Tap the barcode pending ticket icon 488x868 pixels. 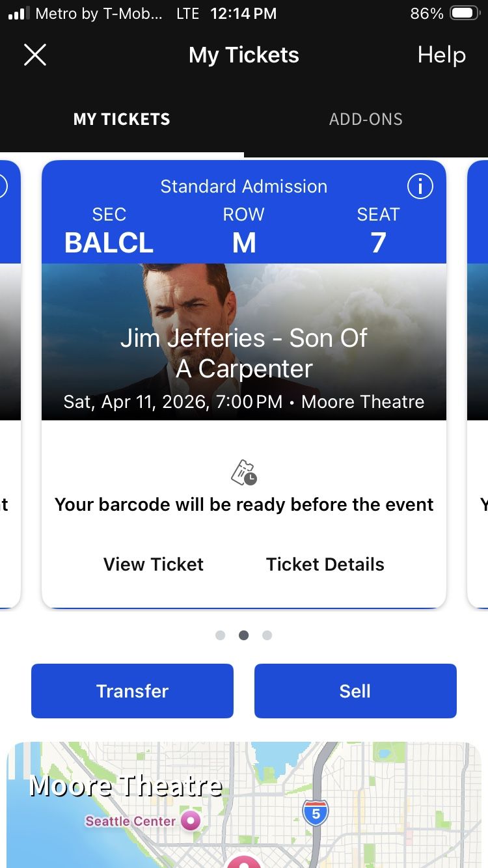pos(244,473)
